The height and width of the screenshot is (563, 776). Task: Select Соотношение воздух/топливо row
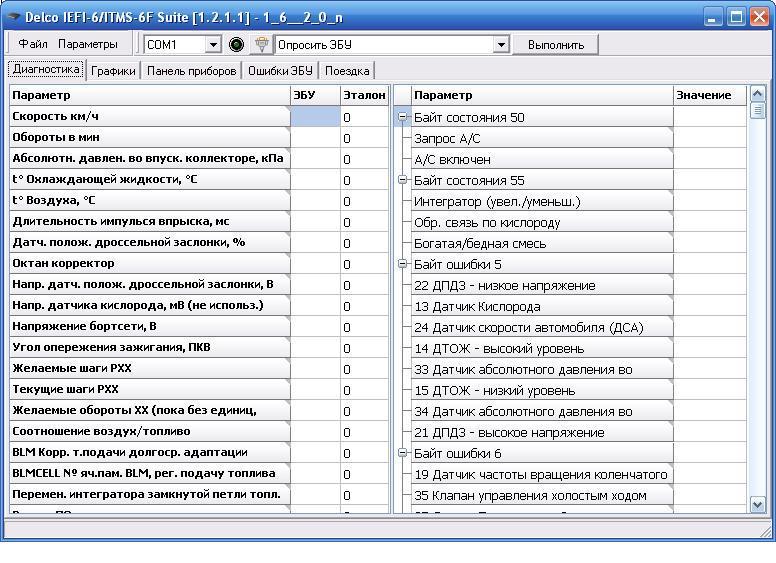(x=149, y=432)
